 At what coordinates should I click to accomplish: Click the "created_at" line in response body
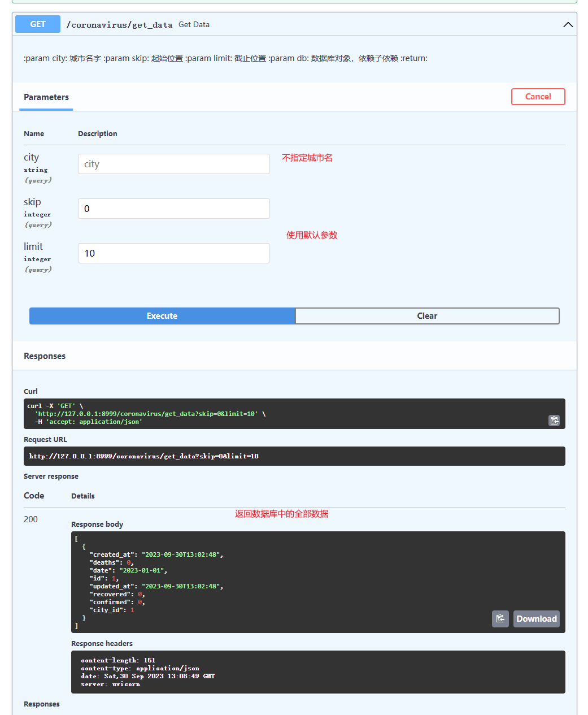click(156, 554)
